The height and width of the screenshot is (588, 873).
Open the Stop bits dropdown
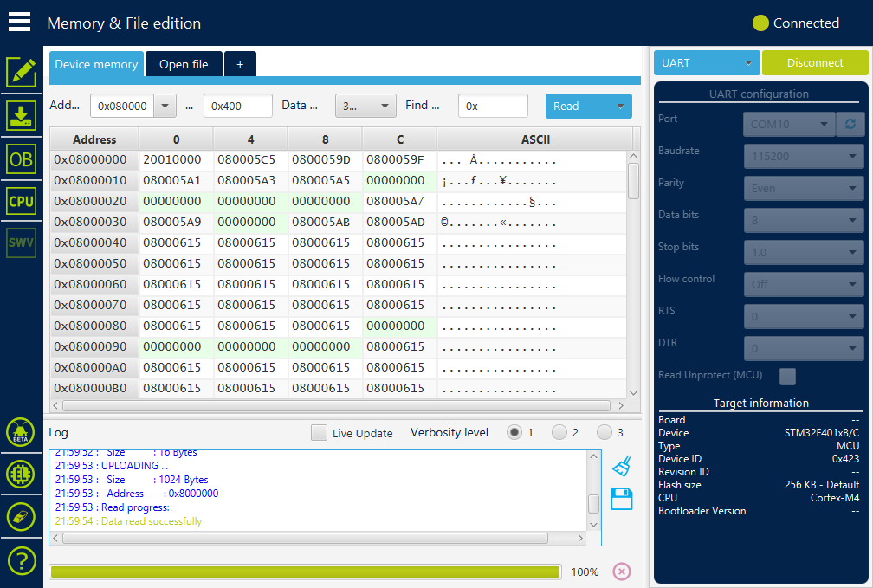[804, 252]
